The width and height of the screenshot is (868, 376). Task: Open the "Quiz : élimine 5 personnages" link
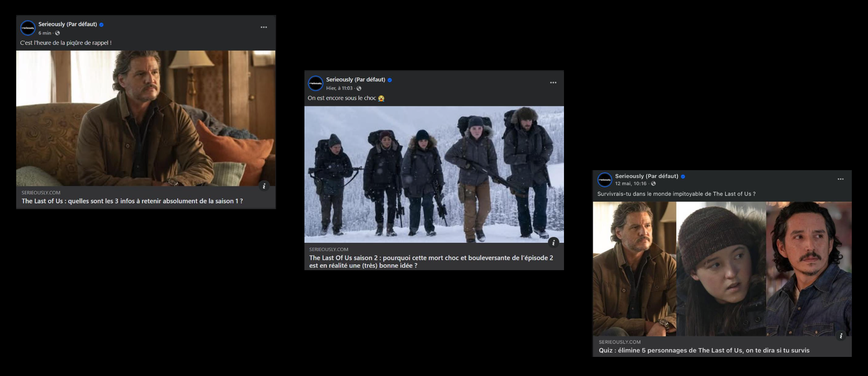[704, 351]
